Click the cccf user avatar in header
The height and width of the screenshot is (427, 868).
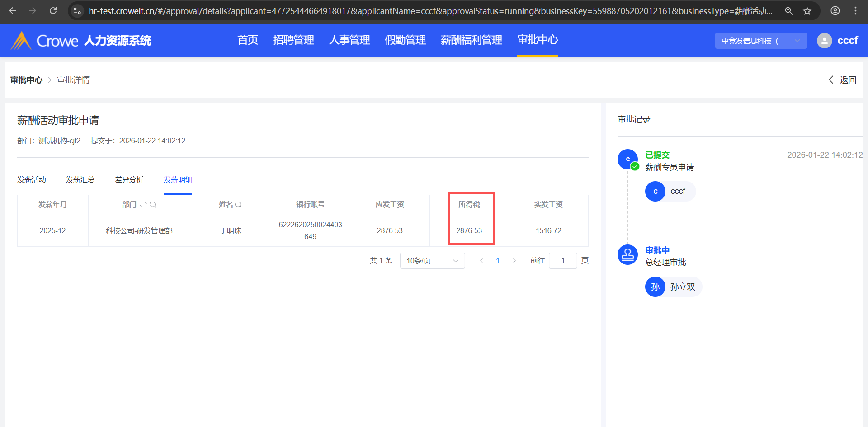(824, 41)
